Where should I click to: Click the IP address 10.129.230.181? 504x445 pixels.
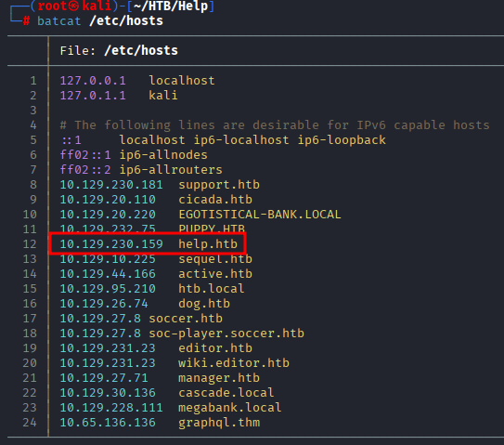click(x=111, y=185)
